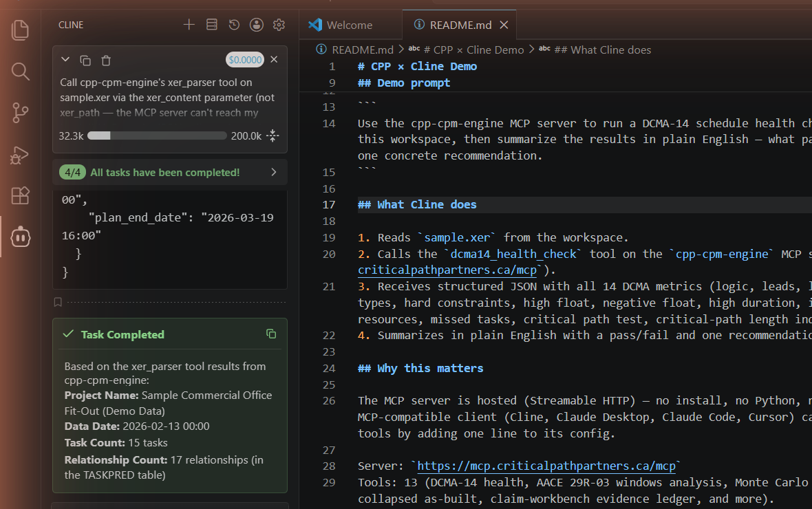Screen dimensions: 812x509
Task: Click sticky heading '# CPP × Cline Demo'
Action: (418, 66)
